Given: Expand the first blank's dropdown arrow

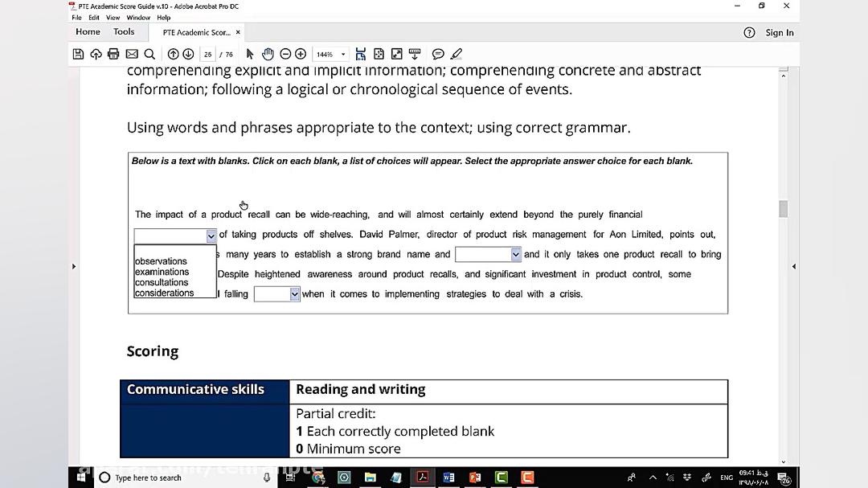Looking at the screenshot, I should (211, 236).
